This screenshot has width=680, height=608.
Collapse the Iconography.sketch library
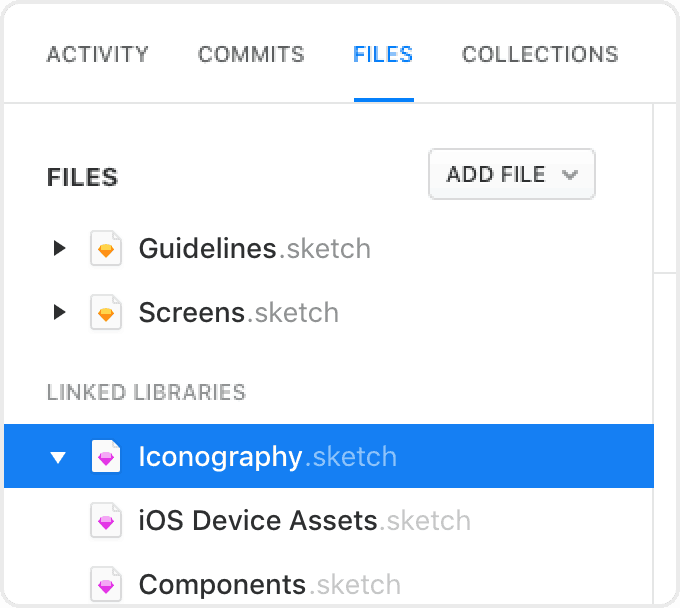pyautogui.click(x=58, y=457)
